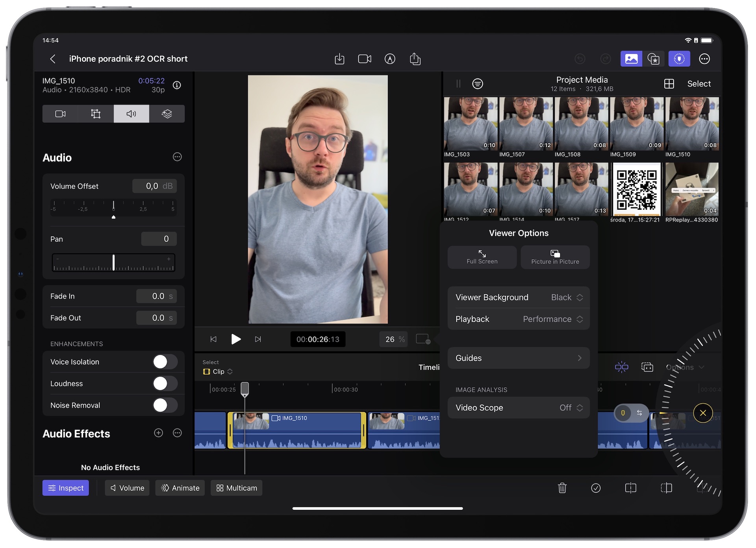The width and height of the screenshot is (756, 548).
Task: Open the media filter/sort icon
Action: click(478, 84)
